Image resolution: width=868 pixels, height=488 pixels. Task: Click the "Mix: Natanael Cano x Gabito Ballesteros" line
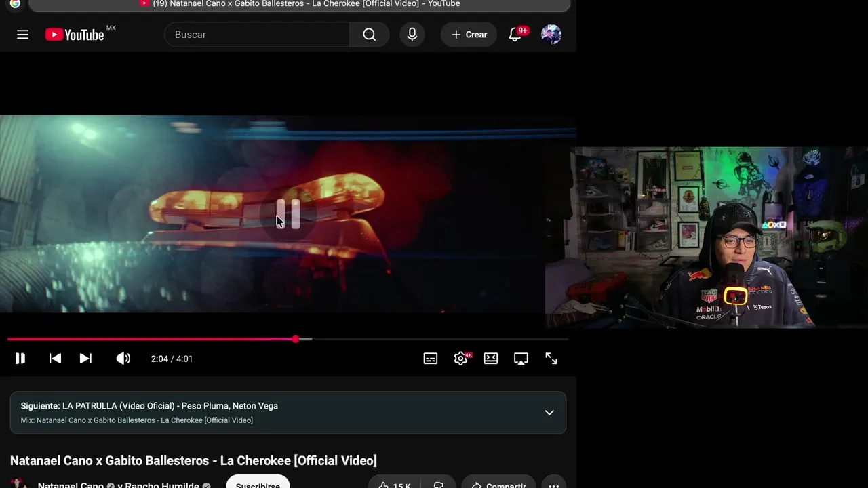(x=137, y=420)
